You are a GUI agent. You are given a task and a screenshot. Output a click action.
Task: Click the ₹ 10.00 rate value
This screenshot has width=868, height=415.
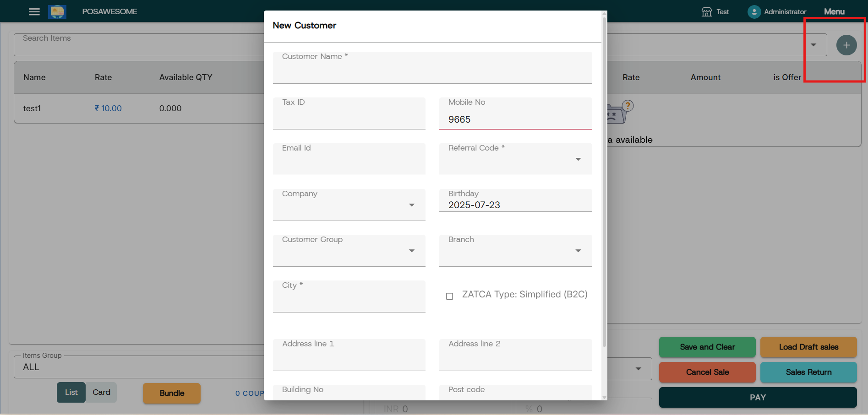108,108
